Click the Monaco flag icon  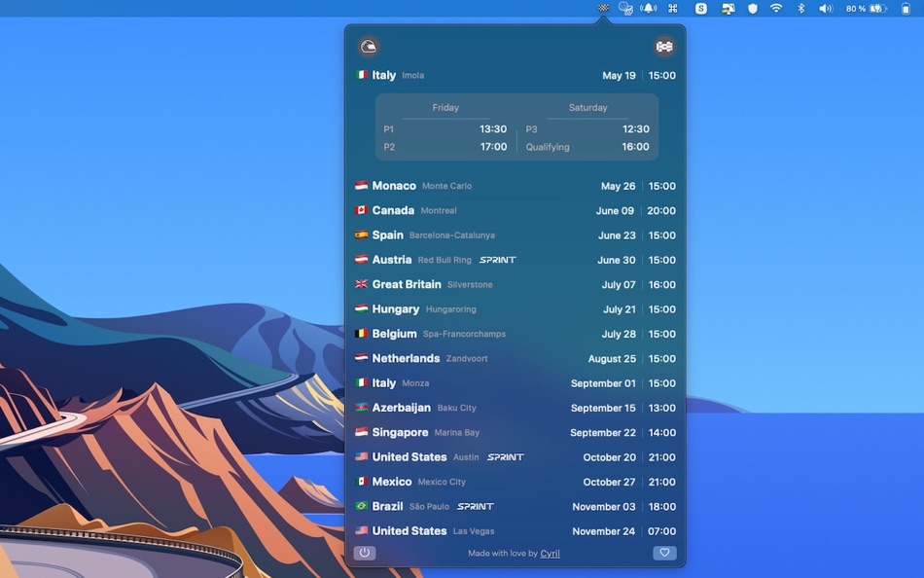(x=361, y=185)
